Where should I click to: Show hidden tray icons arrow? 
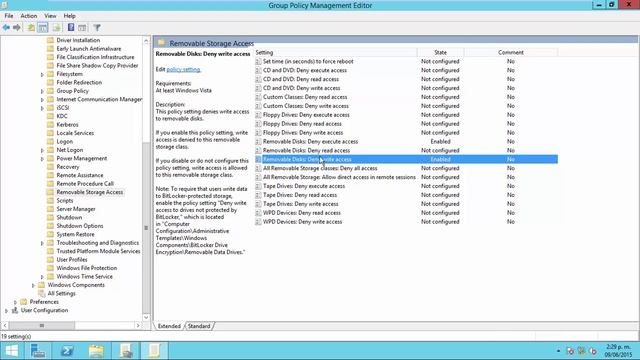[558, 351]
